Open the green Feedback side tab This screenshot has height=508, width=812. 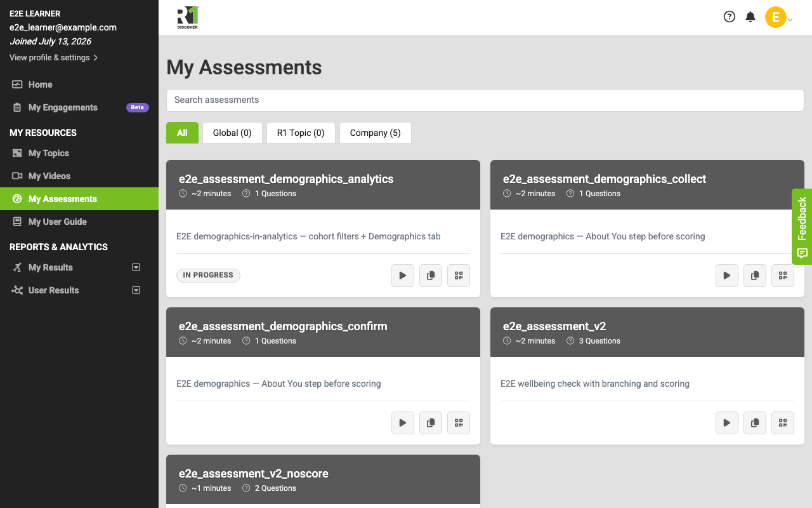pyautogui.click(x=802, y=227)
